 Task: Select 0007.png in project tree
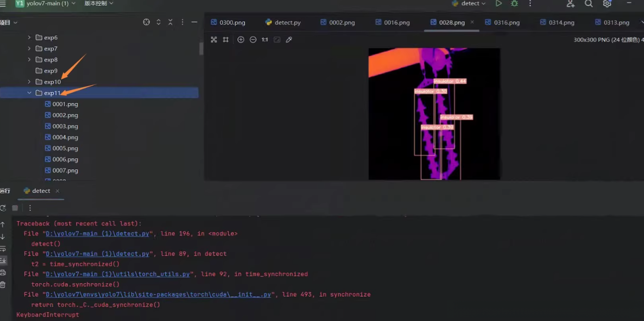(x=61, y=170)
